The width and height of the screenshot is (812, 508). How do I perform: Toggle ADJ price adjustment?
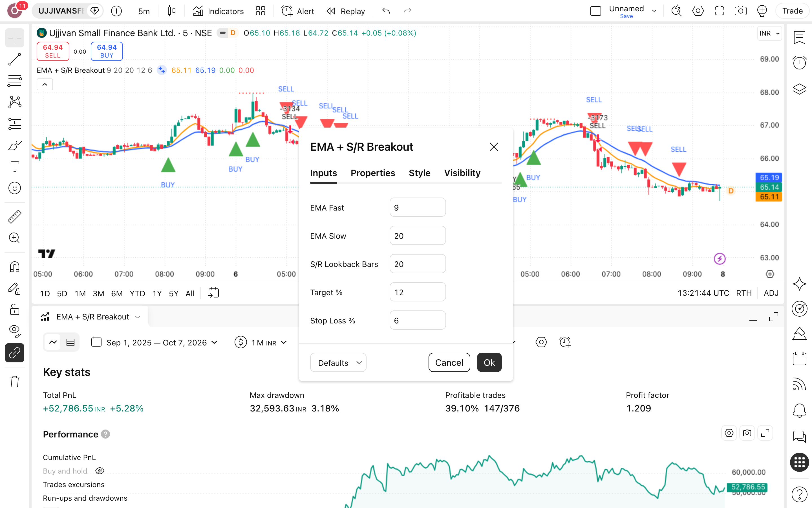point(771,293)
